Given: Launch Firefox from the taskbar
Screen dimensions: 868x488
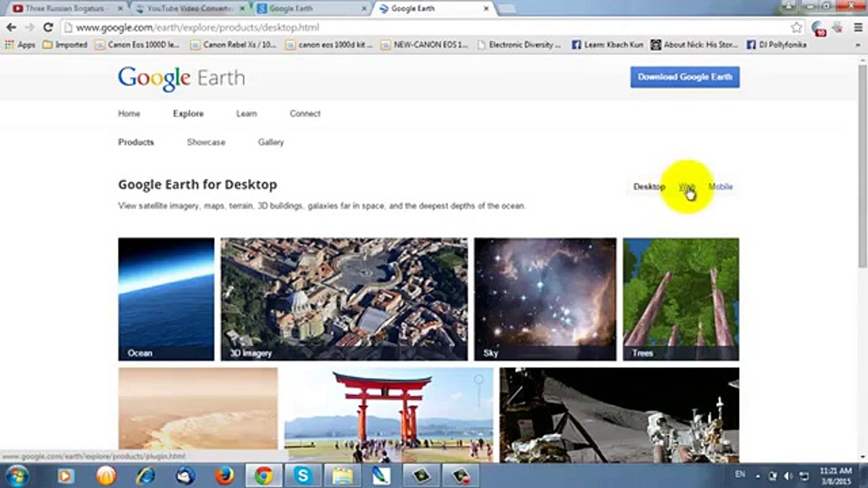Looking at the screenshot, I should click(x=224, y=475).
